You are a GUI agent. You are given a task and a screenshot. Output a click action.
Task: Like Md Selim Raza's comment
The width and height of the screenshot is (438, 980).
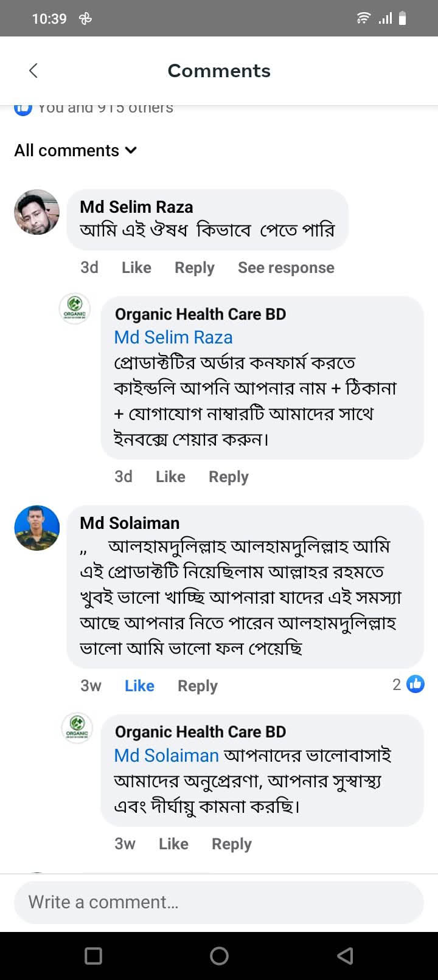coord(136,267)
